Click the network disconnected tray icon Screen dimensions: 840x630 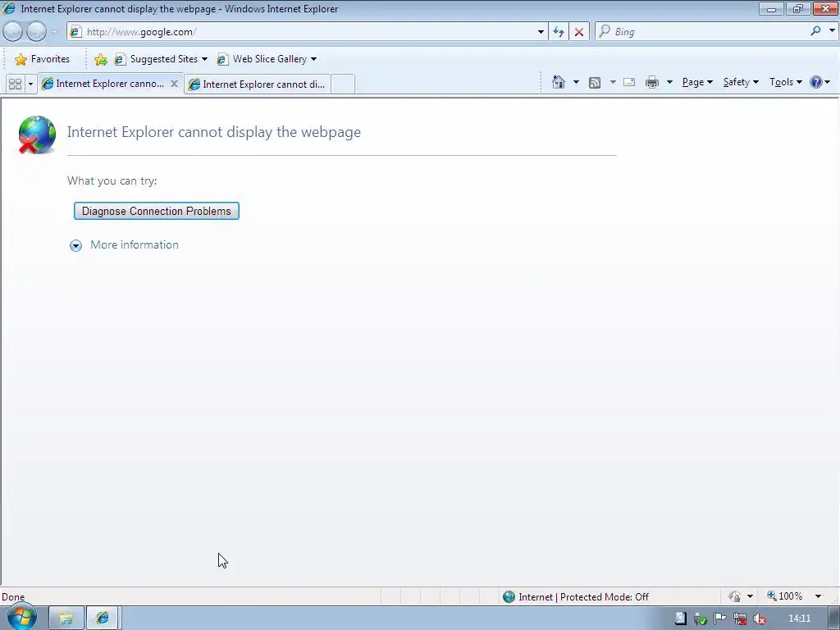[739, 619]
